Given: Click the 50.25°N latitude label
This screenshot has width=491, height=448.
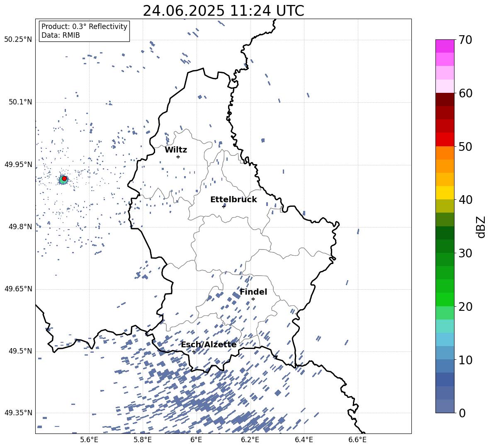Looking at the screenshot, I should (x=18, y=40).
